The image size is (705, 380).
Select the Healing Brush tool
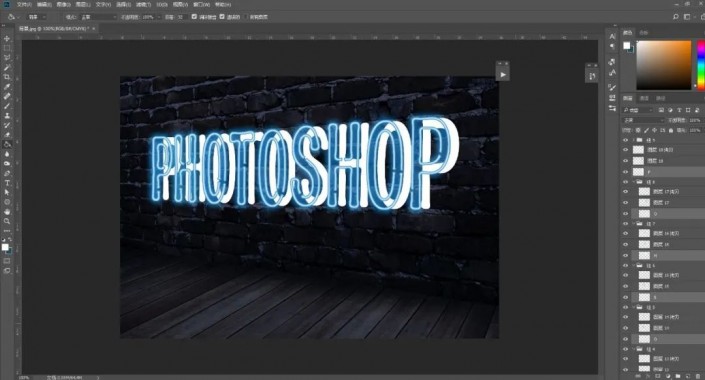pos(7,96)
